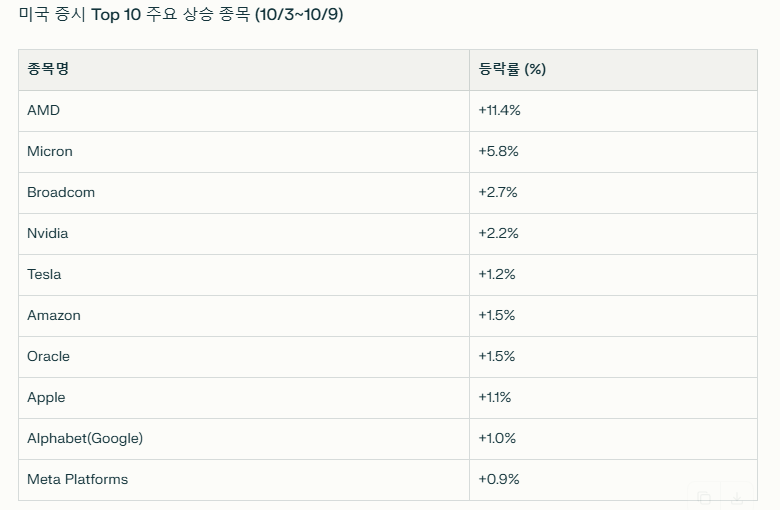Click the 등락률 (%) column header
The image size is (780, 510).
tap(512, 70)
